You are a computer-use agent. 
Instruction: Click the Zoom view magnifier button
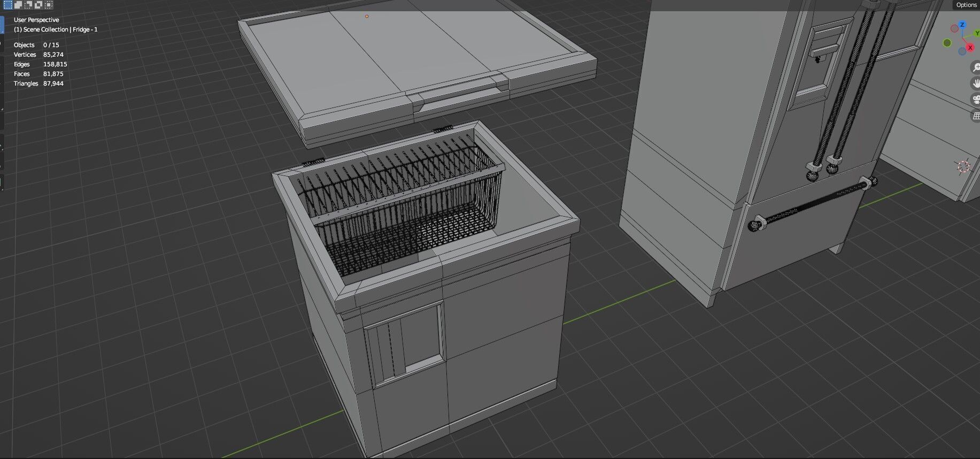click(x=976, y=67)
